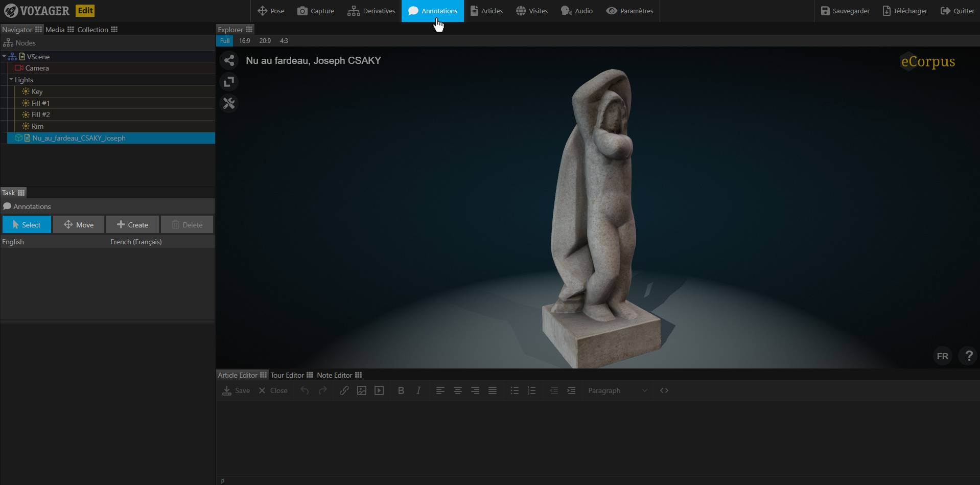Switch to the Tour Editor tab
This screenshot has height=485, width=980.
292,375
